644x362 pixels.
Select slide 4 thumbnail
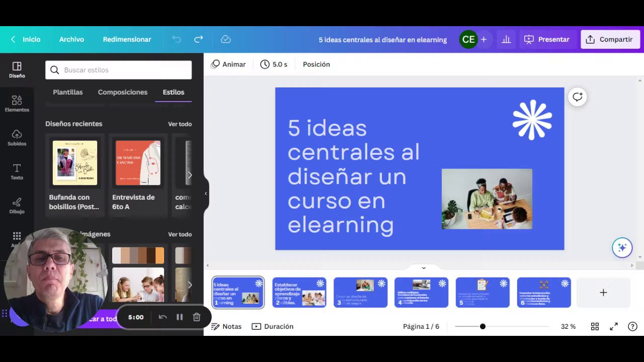(x=421, y=292)
